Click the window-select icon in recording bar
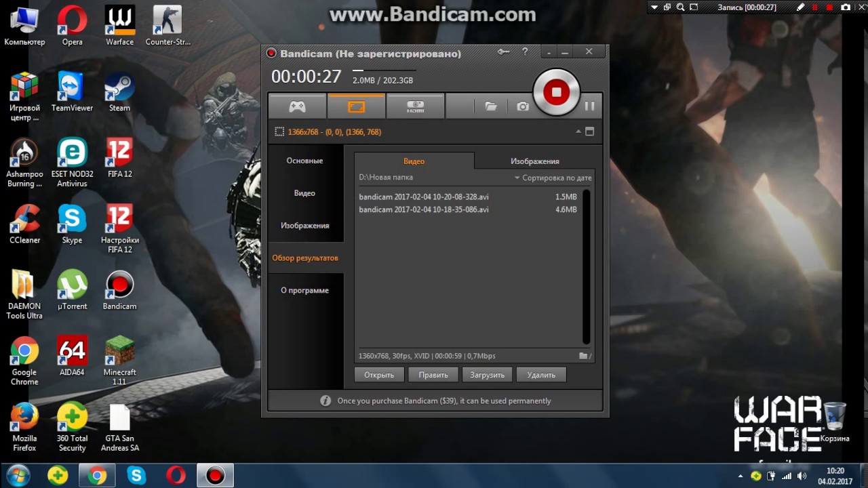 click(667, 7)
